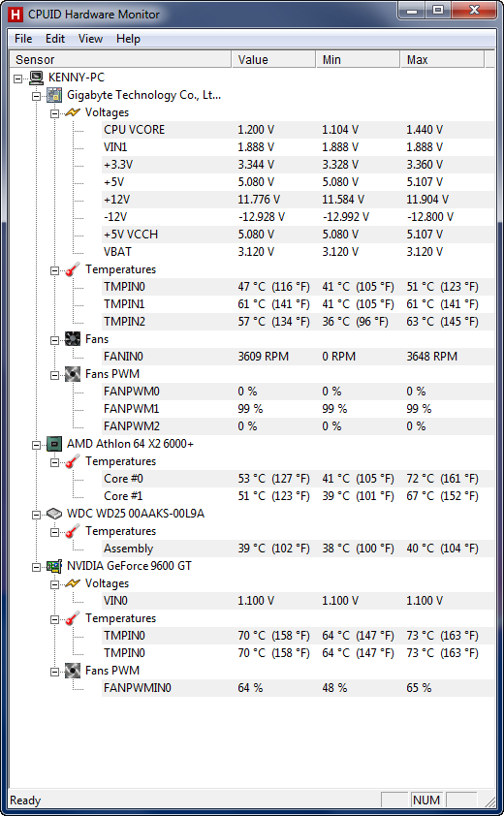Open the Help menu
The width and height of the screenshot is (504, 816).
tap(128, 39)
